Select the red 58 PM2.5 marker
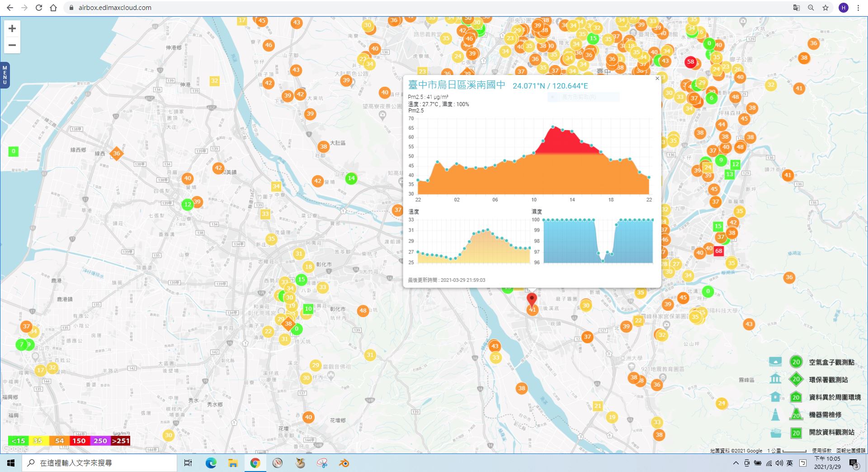 click(x=690, y=62)
